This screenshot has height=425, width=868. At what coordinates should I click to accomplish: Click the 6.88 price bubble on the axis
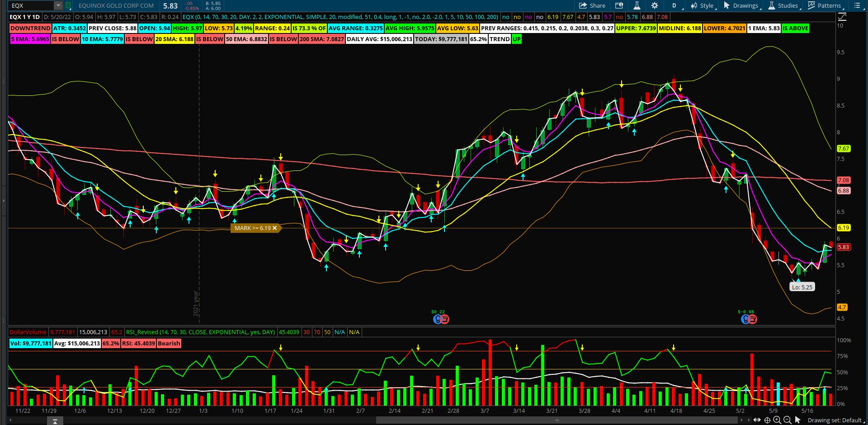(x=844, y=191)
